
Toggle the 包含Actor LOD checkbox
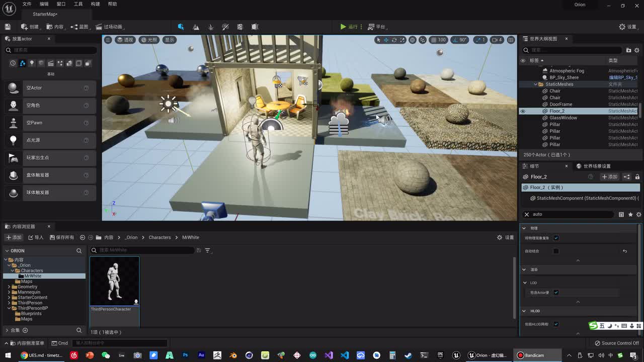(x=556, y=292)
